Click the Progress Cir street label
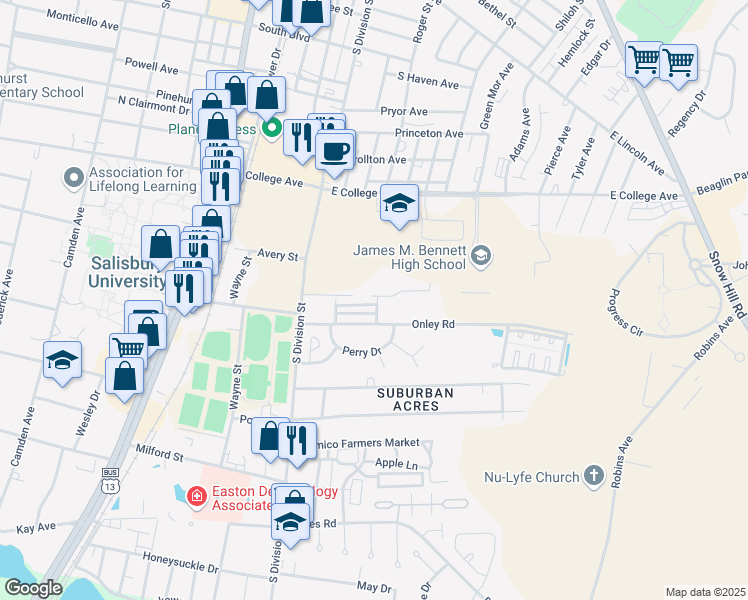 [x=627, y=312]
